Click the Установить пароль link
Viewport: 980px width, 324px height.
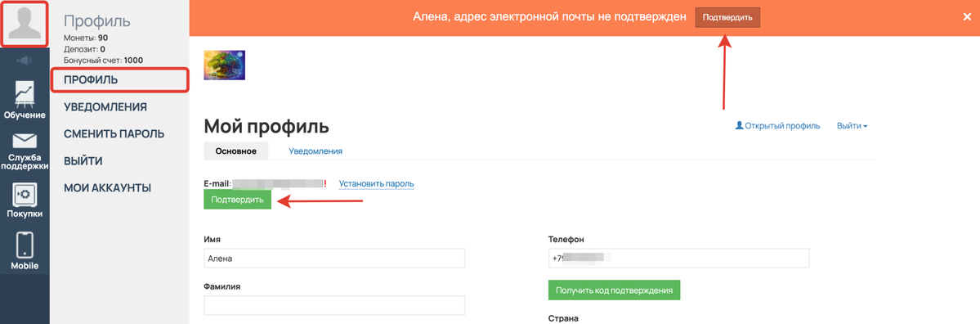[376, 184]
